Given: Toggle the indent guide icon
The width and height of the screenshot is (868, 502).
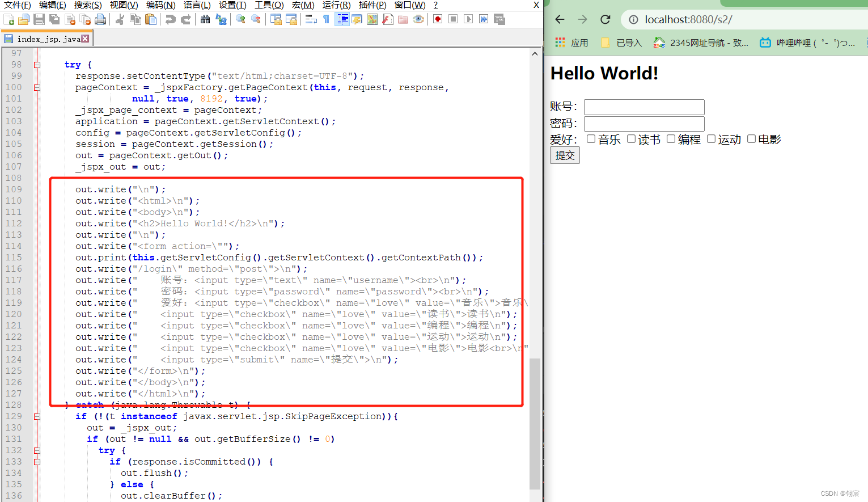Looking at the screenshot, I should click(x=342, y=20).
